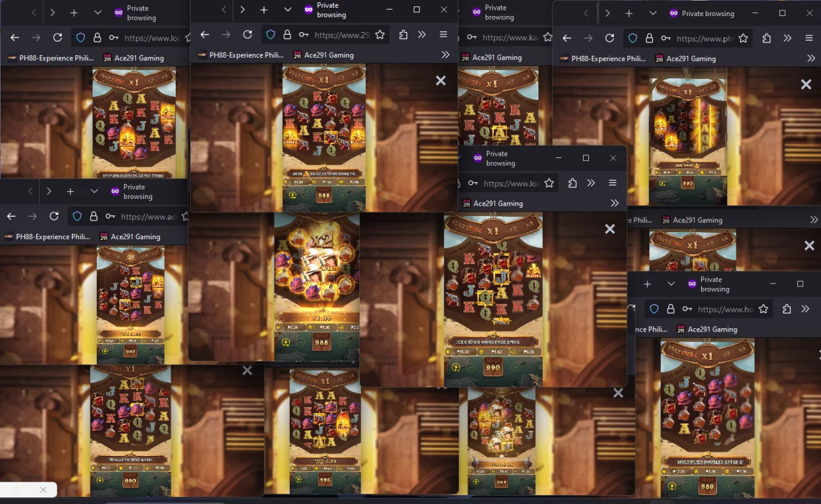Select Private browsing tab in bottom-right window
Screen dimensions: 821x504
point(709,284)
